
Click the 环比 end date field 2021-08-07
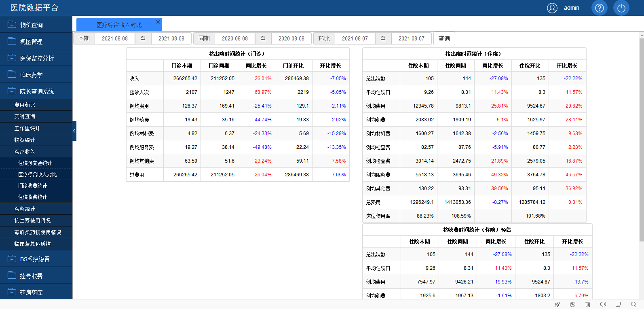[412, 38]
